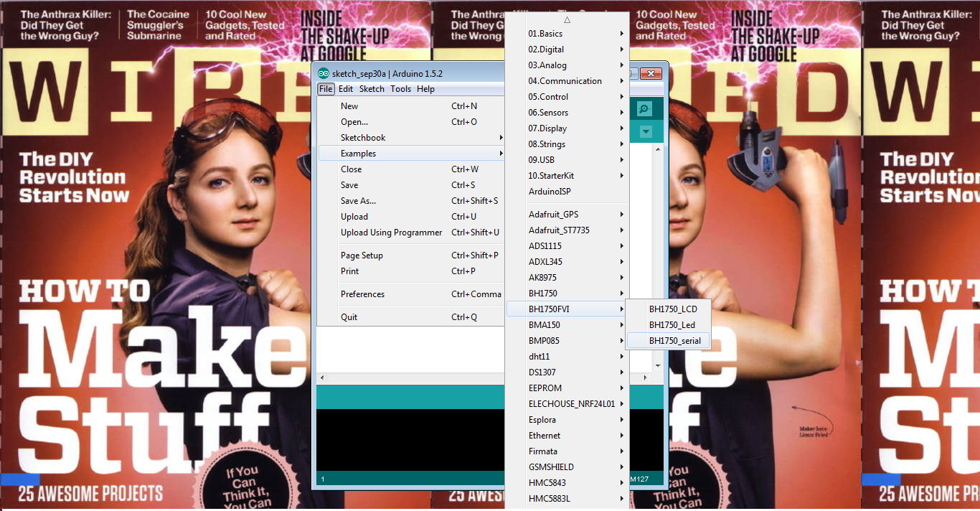Select the Examples menu entry

[x=411, y=154]
